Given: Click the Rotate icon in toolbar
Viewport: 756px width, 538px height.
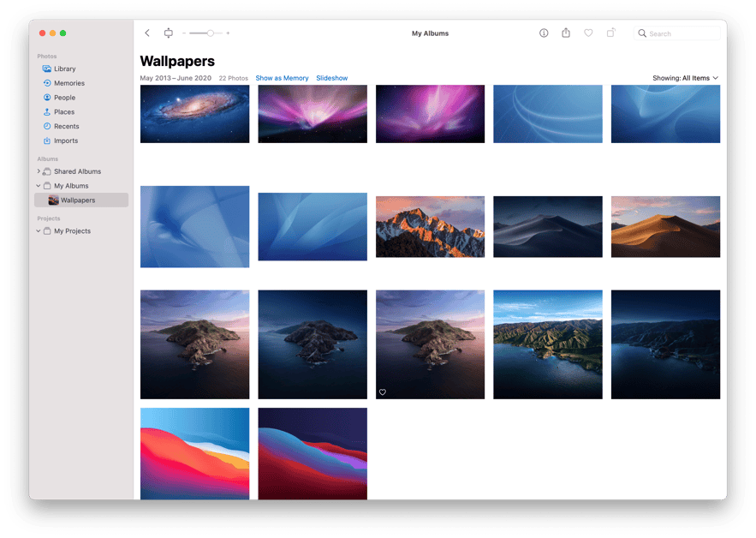Looking at the screenshot, I should 610,33.
